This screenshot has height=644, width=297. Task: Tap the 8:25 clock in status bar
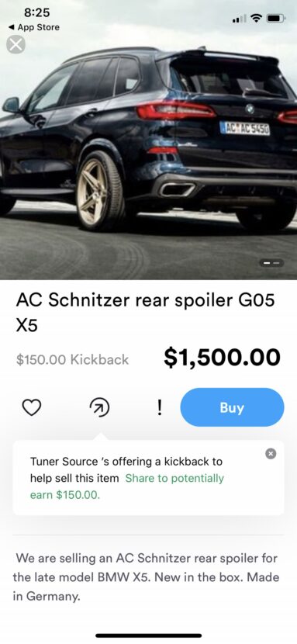[37, 12]
